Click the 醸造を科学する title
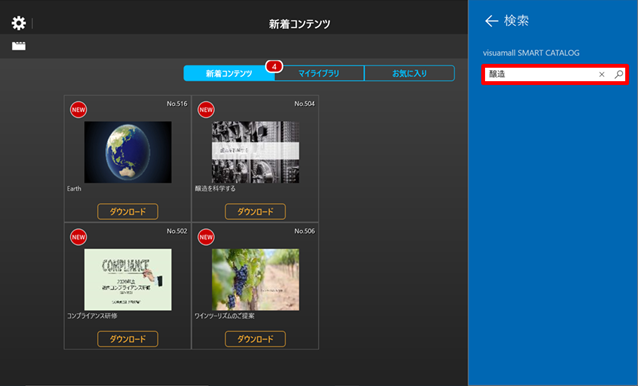This screenshot has width=638, height=386. tap(215, 189)
